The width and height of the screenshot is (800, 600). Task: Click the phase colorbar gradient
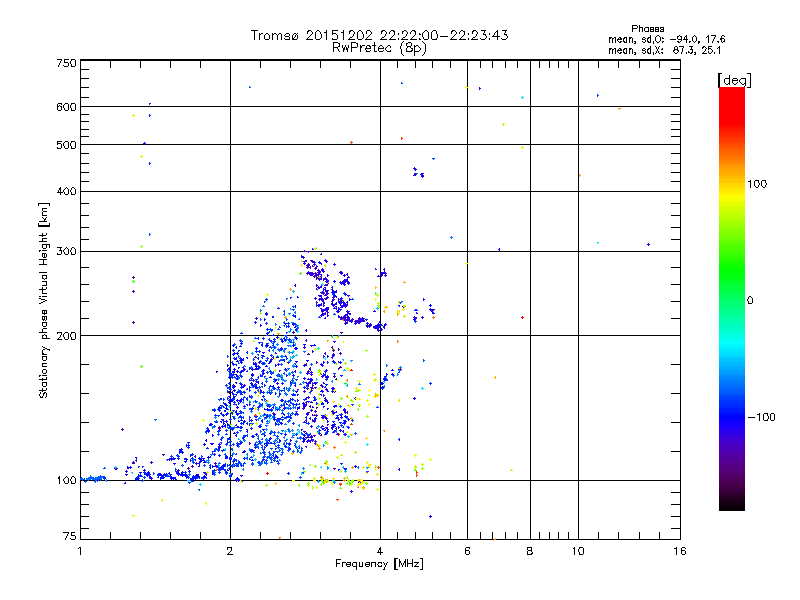tap(732, 298)
